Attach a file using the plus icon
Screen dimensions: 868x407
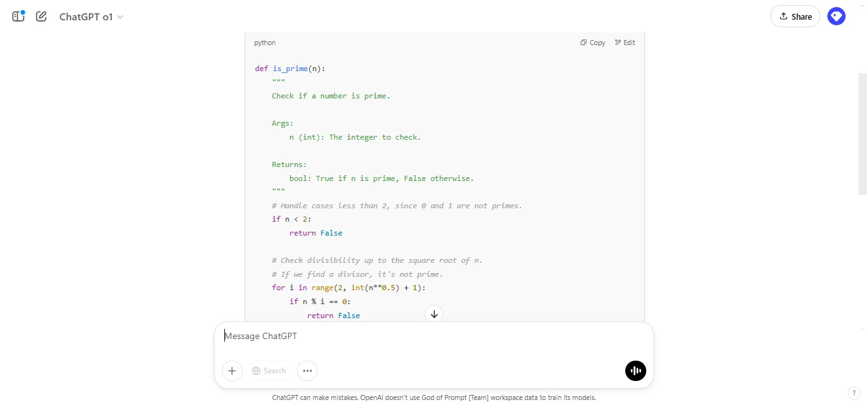[x=232, y=371]
